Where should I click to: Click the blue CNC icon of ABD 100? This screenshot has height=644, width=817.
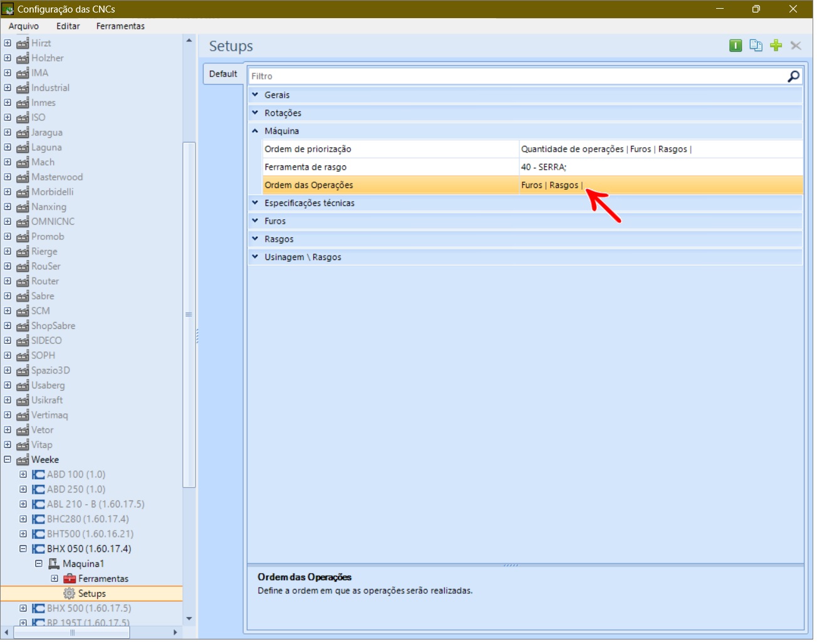click(x=38, y=475)
